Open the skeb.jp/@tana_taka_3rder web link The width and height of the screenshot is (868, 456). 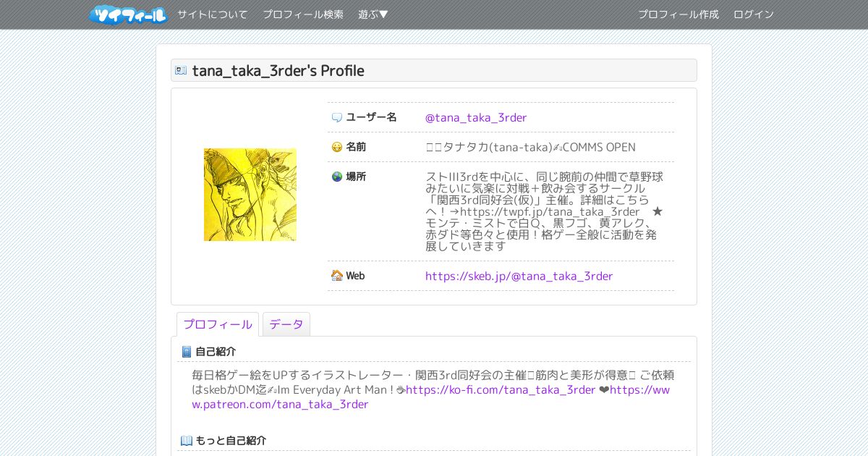point(519,276)
